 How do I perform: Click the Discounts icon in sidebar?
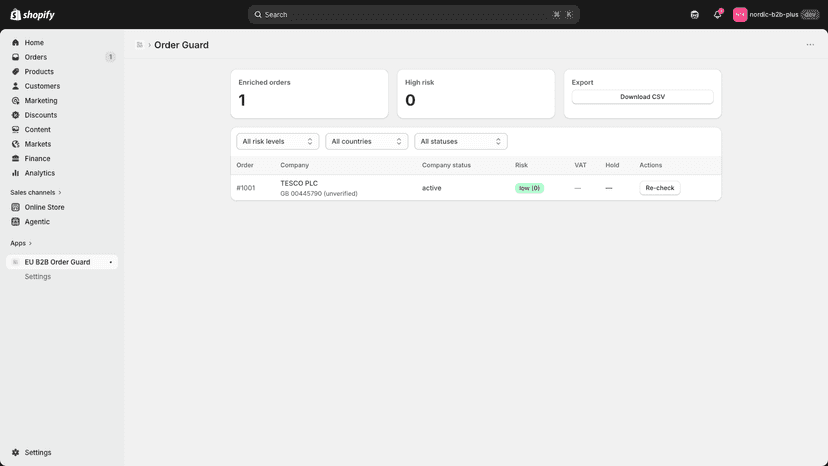tap(15, 115)
